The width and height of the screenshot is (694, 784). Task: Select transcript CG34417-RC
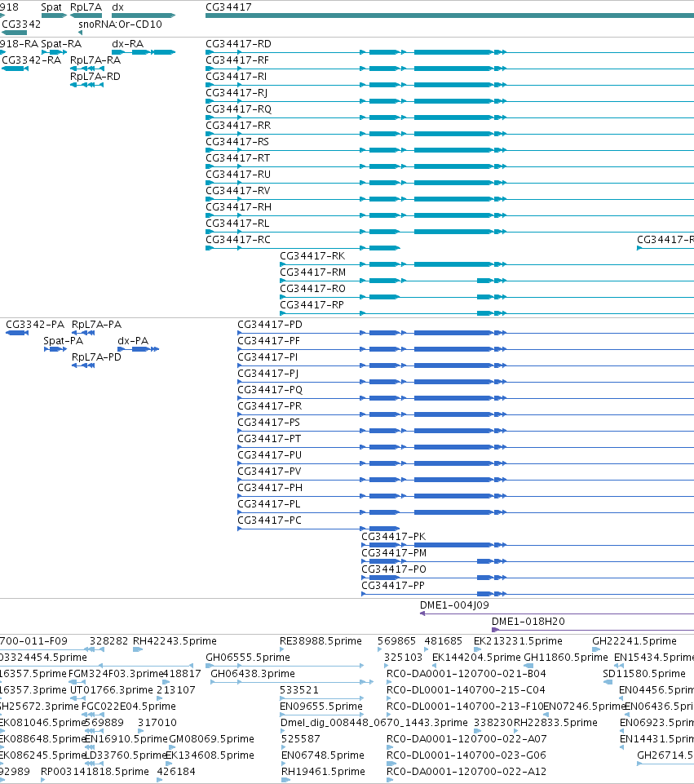pyautogui.click(x=238, y=240)
